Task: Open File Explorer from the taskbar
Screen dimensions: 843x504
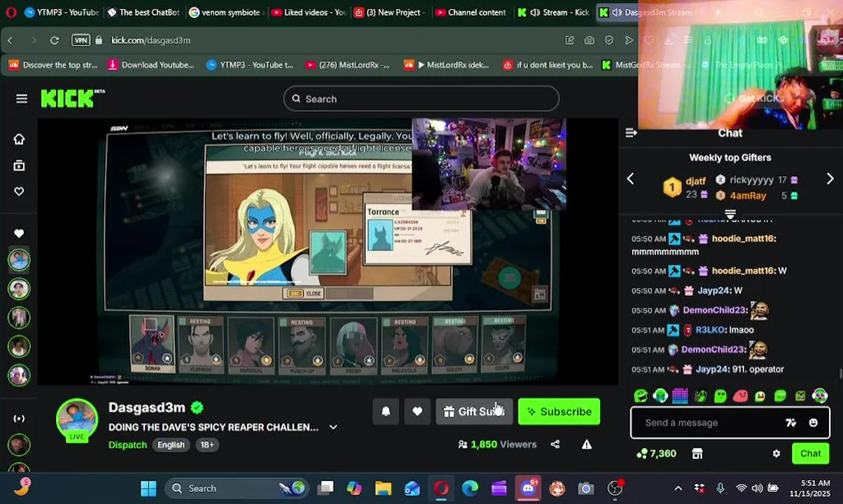Action: coord(383,489)
